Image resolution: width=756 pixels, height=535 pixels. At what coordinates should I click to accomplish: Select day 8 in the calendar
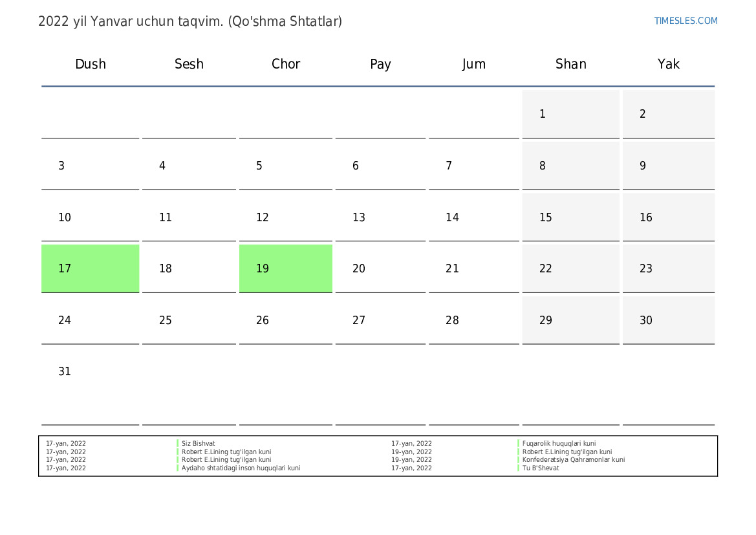click(x=571, y=166)
